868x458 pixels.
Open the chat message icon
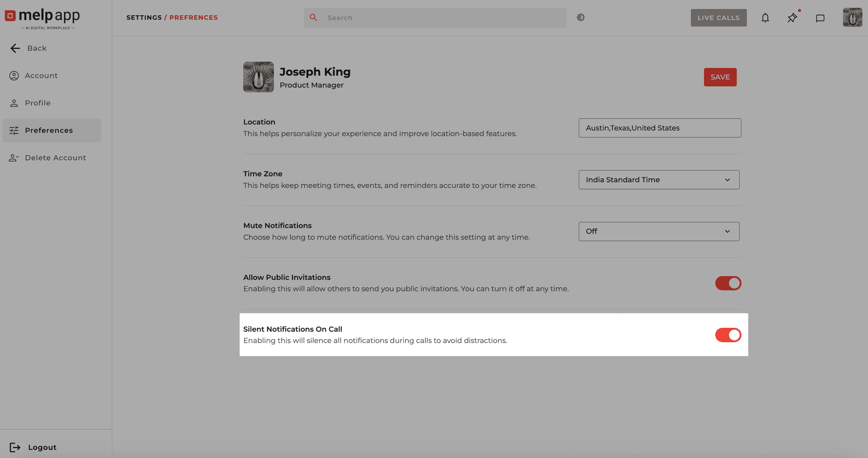(x=820, y=18)
